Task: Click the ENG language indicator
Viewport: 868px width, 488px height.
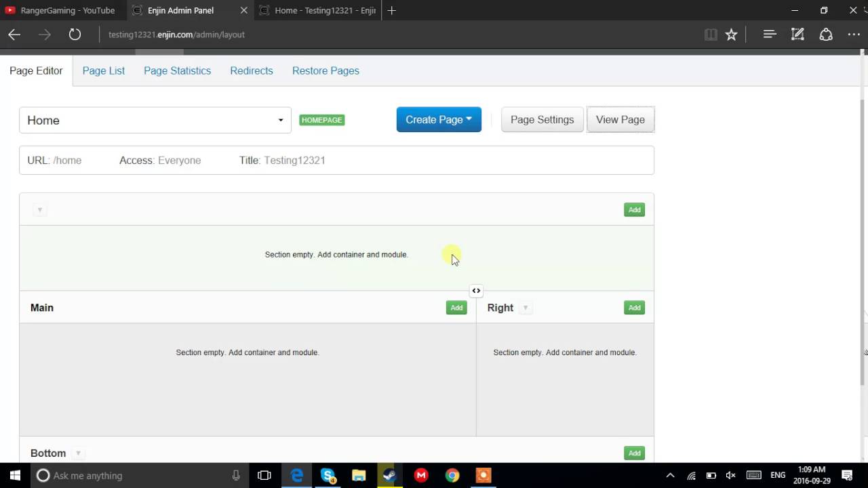Action: [x=778, y=476]
